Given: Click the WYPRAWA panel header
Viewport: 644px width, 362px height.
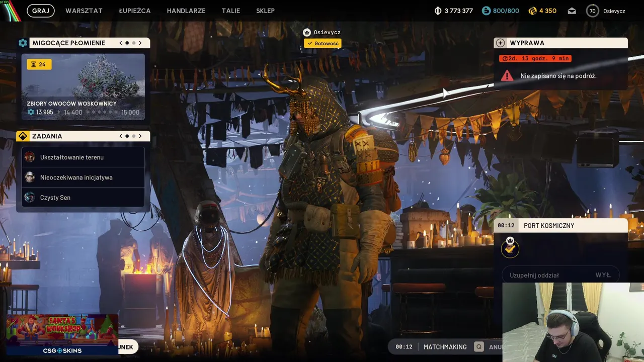Looking at the screenshot, I should (x=560, y=43).
